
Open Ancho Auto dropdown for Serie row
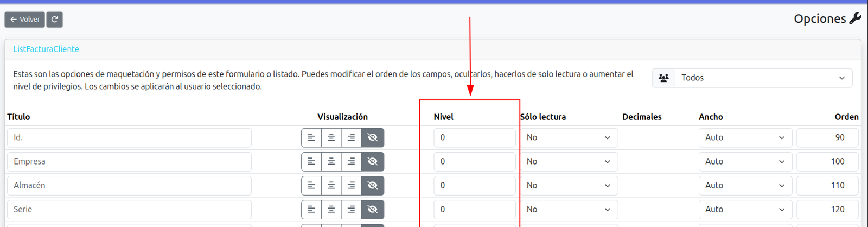coord(745,209)
